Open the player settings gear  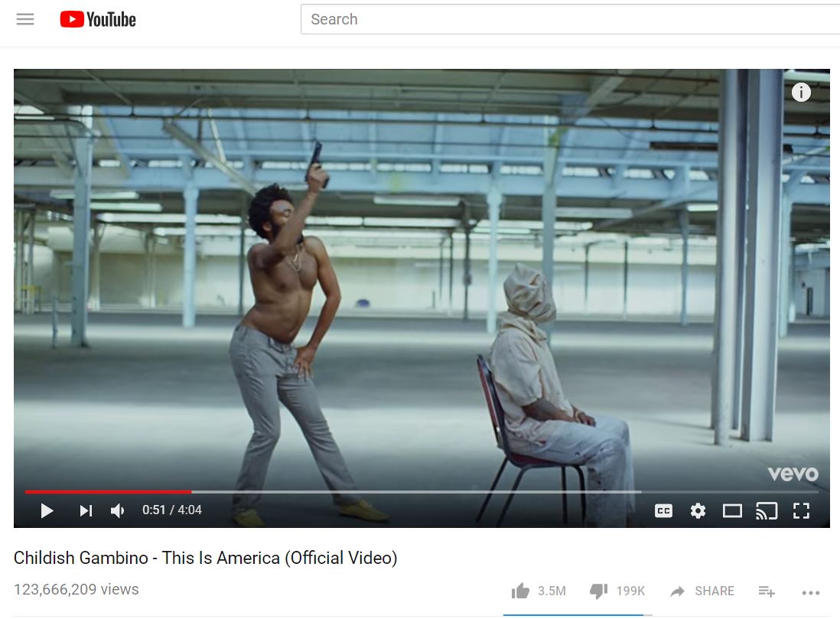(x=698, y=511)
